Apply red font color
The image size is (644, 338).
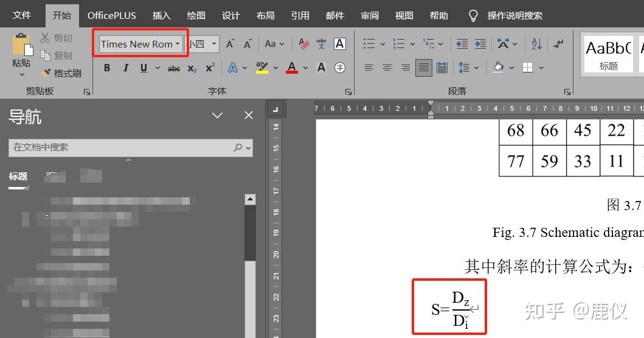coord(292,68)
